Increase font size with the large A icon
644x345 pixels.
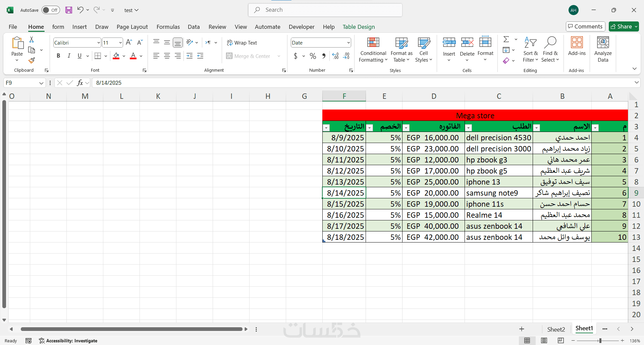point(129,43)
